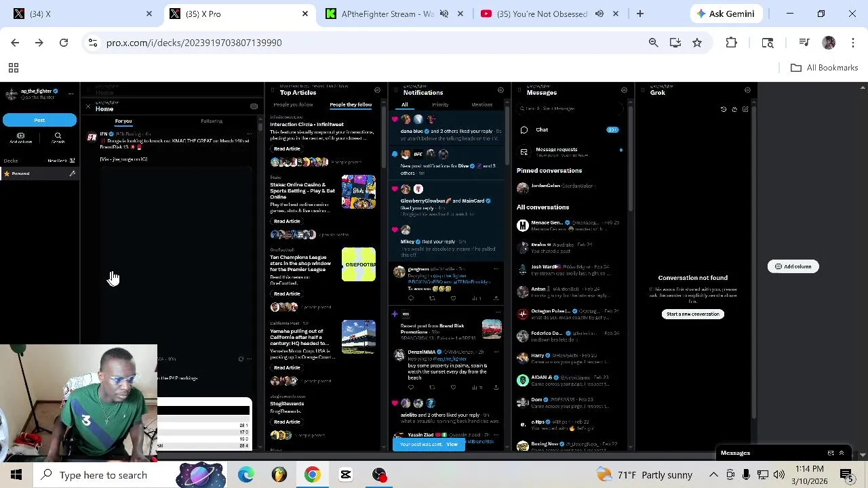Share the DenzelMMA post
This screenshot has height=488, width=868.
(496, 387)
